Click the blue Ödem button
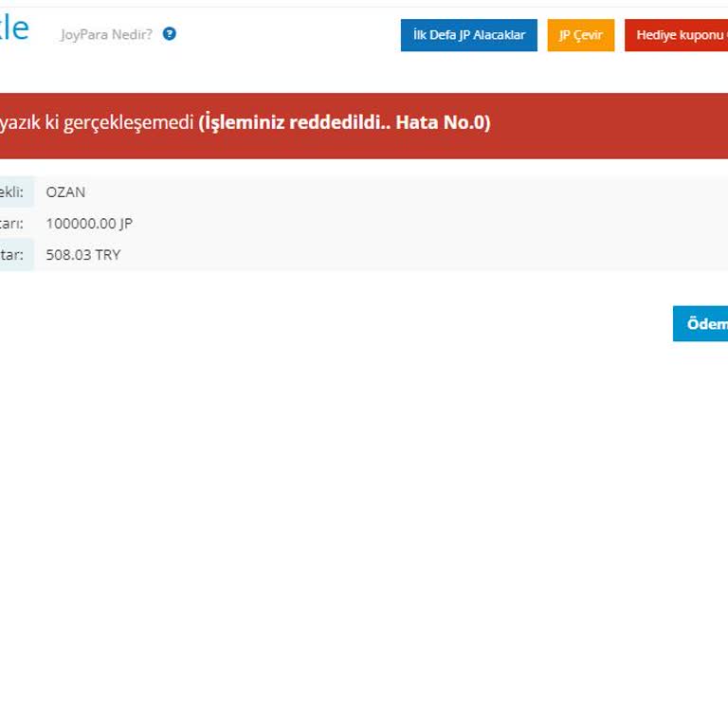 pyautogui.click(x=701, y=323)
